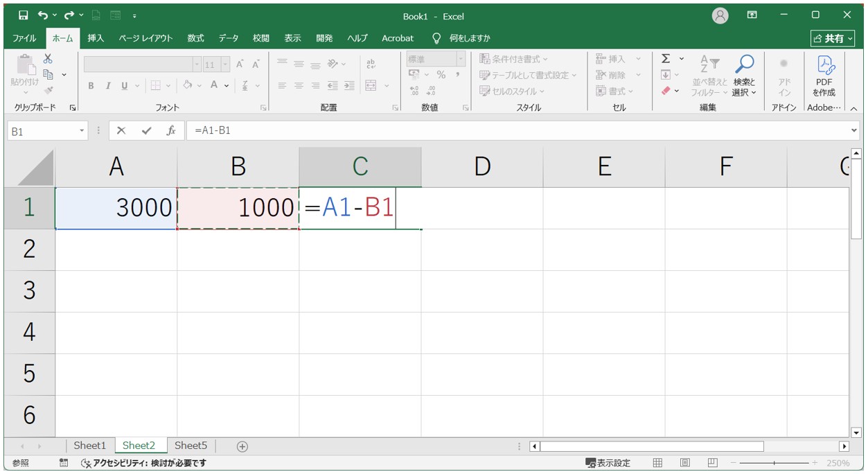The image size is (868, 474).
Task: Open the ファイル tab
Action: pyautogui.click(x=25, y=38)
